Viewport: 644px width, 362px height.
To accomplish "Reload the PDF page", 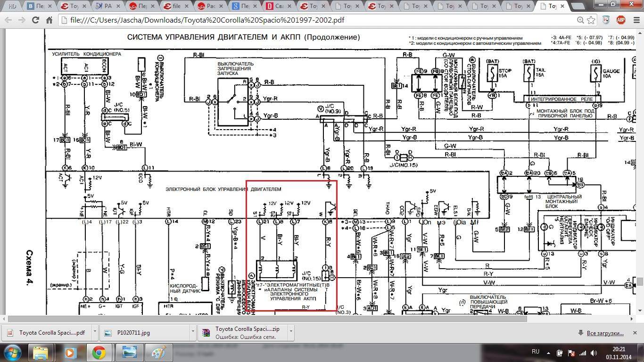I will (x=35, y=20).
